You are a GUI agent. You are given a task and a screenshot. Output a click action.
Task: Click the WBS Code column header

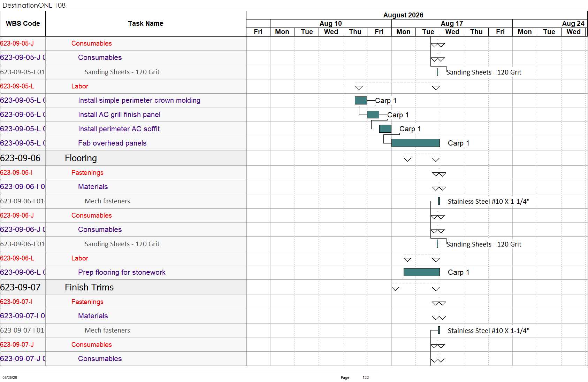(x=23, y=24)
